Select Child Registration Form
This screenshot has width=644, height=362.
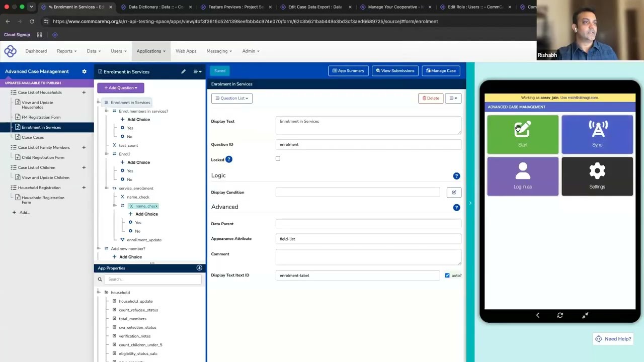[x=43, y=157]
